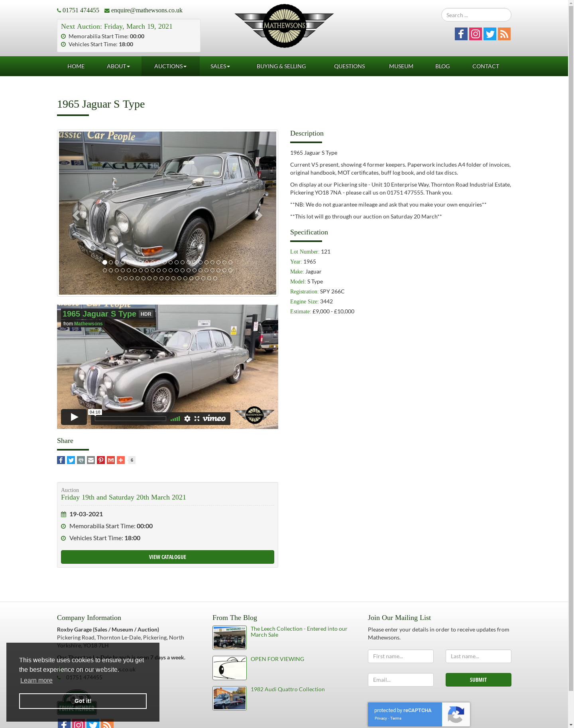The image size is (574, 728).
Task: Open the Contact menu item
Action: (x=486, y=66)
